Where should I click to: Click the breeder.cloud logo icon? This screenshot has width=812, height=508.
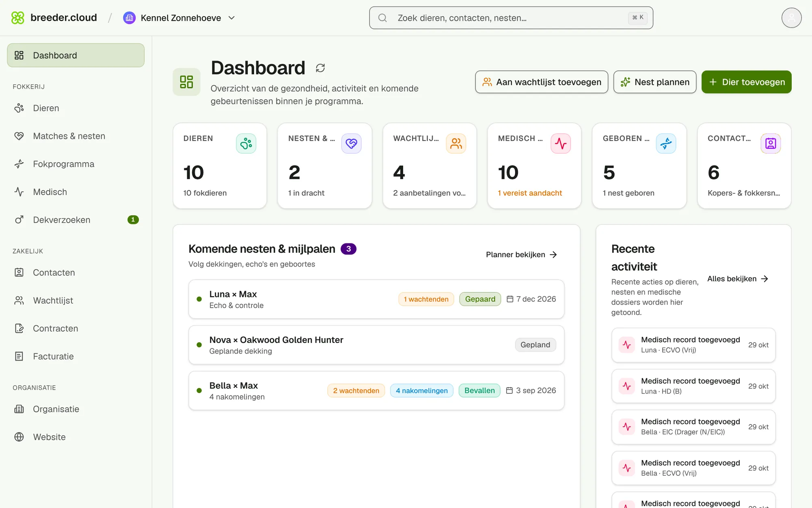tap(18, 18)
